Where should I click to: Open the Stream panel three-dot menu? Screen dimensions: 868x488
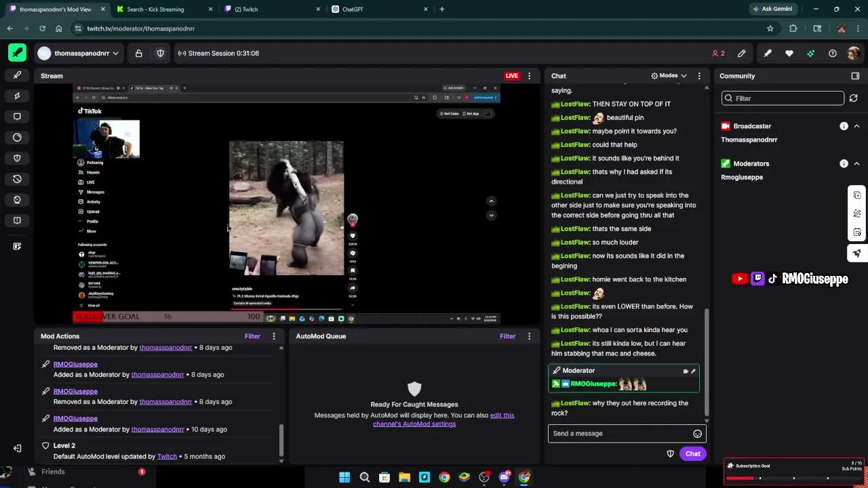tap(530, 76)
